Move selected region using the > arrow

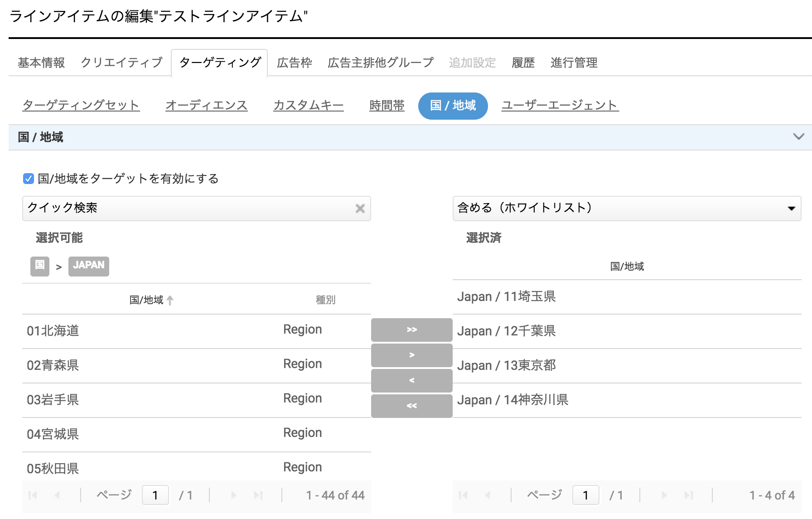click(x=411, y=355)
